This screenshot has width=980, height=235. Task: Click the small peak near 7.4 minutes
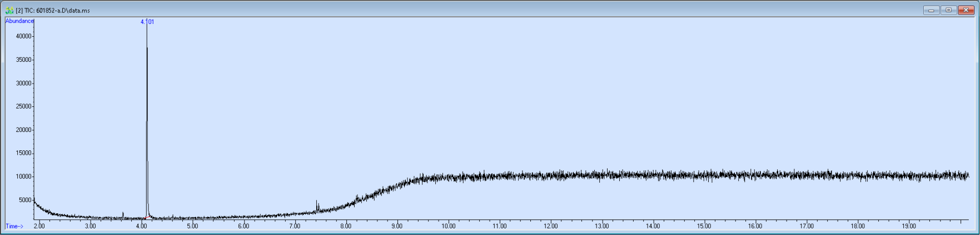317,207
